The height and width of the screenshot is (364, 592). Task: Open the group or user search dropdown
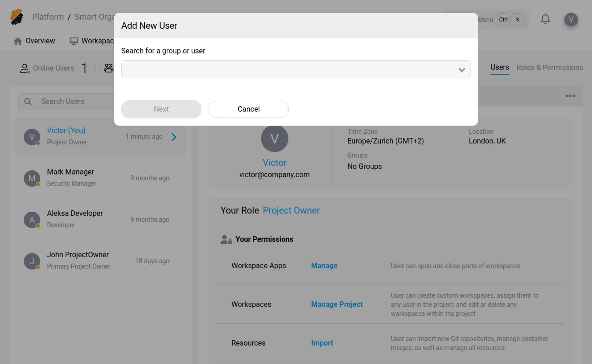[462, 70]
